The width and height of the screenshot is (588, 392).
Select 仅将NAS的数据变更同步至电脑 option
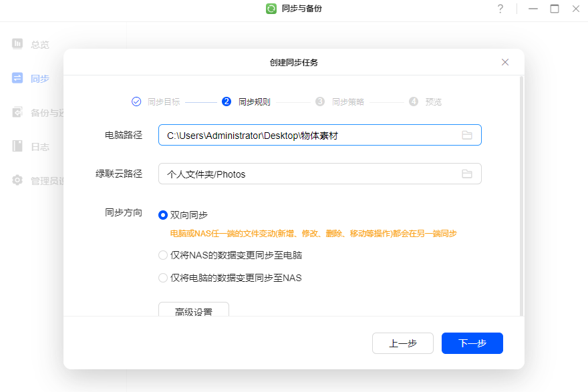point(163,255)
